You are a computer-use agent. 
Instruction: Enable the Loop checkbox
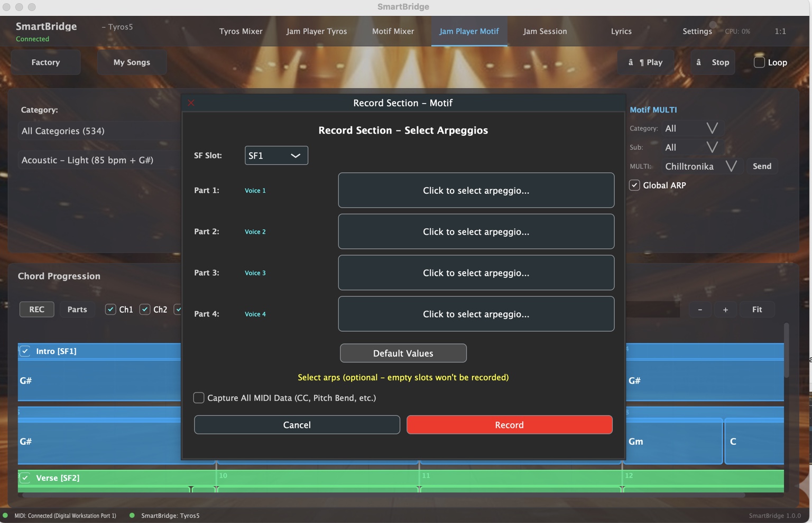pos(759,62)
